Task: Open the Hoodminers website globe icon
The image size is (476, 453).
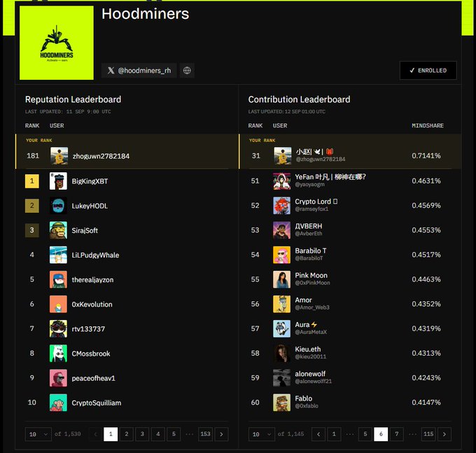Action: 187,71
